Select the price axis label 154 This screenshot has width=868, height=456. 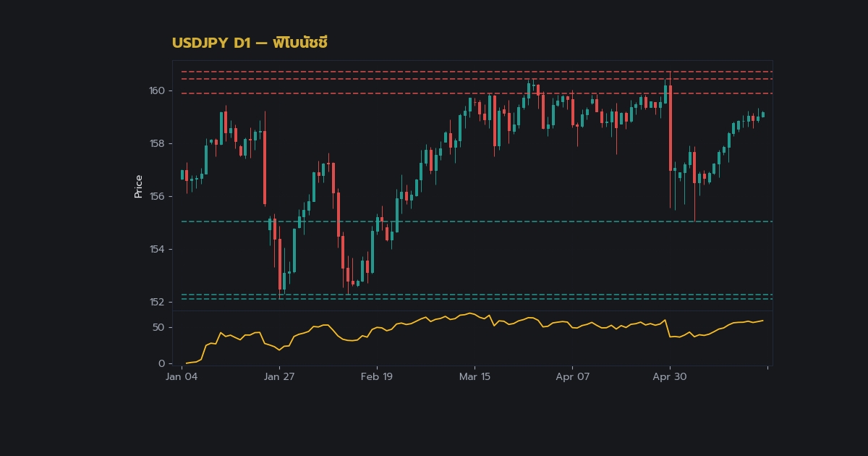point(158,249)
